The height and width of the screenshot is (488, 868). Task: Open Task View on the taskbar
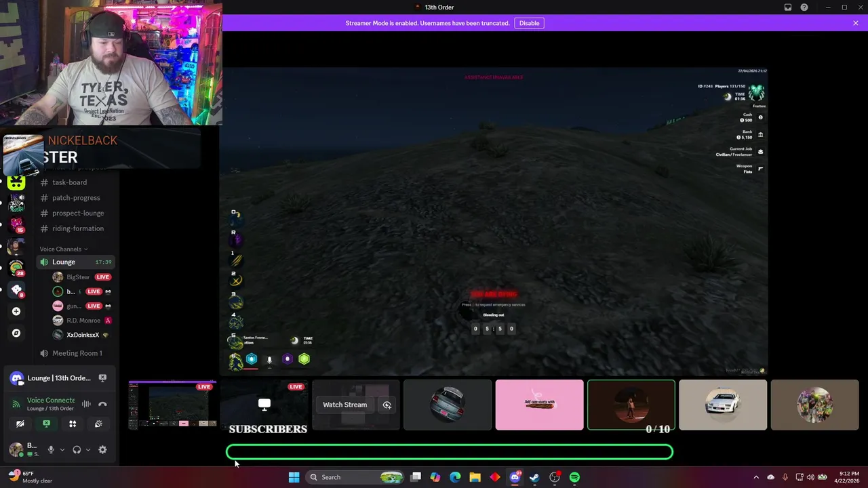(x=416, y=477)
